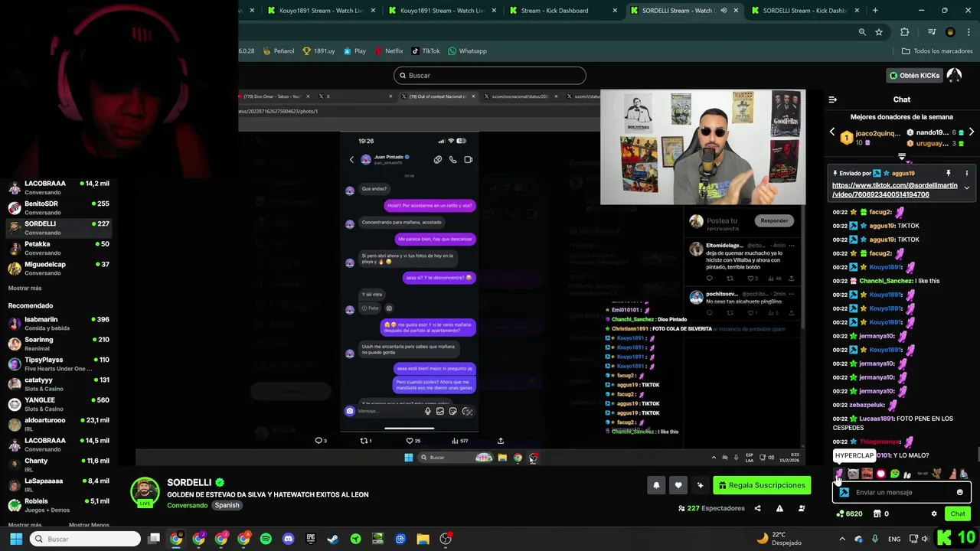Open File Explorer from the taskbar

[423, 539]
